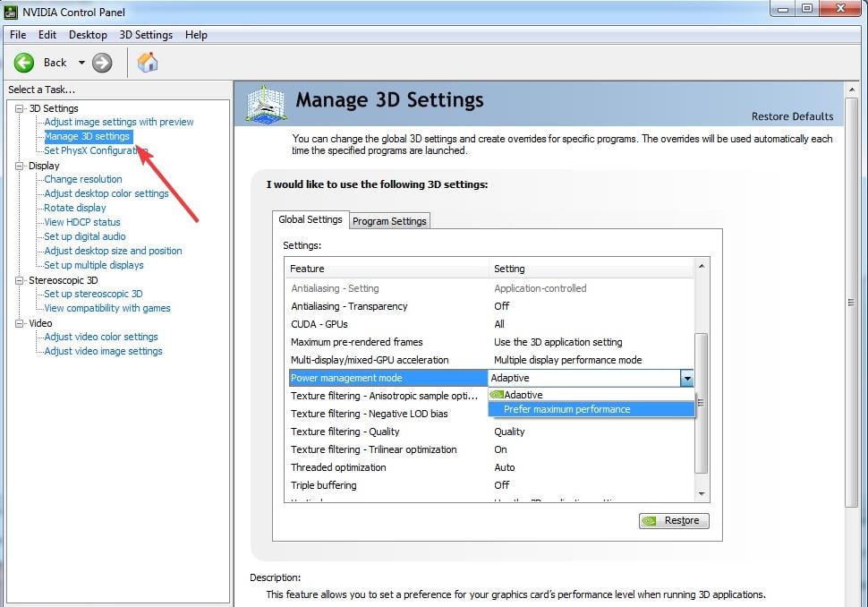868x607 pixels.
Task: Switch to the Program Settings tab
Action: coord(389,221)
